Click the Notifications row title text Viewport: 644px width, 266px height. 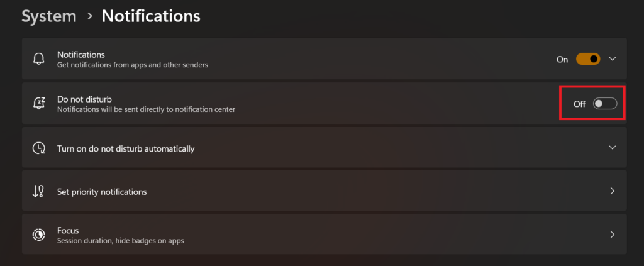[x=80, y=55]
